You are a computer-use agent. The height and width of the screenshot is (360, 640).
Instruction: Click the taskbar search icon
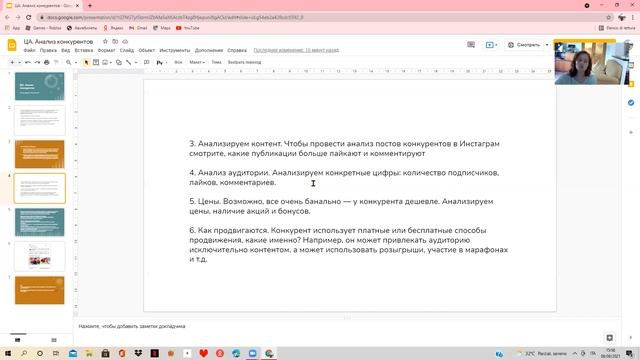(24, 353)
